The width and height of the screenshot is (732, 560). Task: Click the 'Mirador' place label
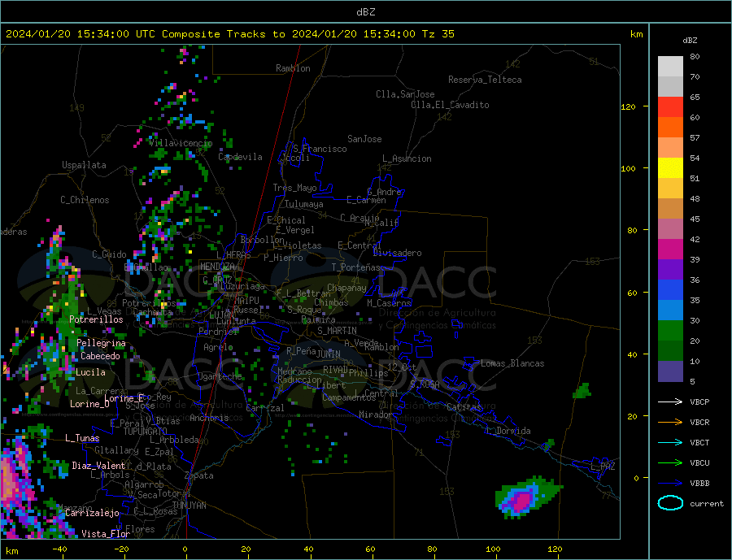(376, 415)
